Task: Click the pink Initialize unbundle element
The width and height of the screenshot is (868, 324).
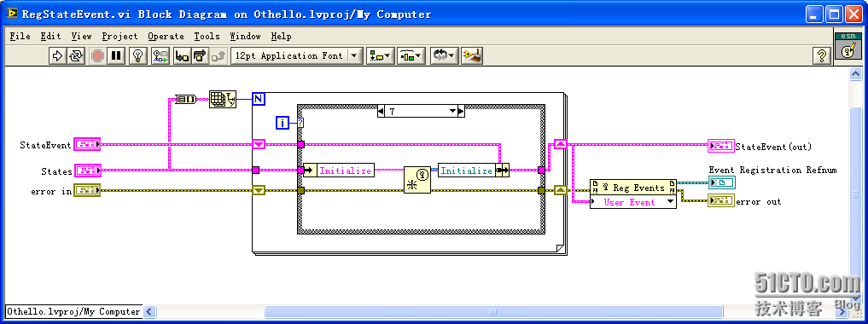Action: 345,171
